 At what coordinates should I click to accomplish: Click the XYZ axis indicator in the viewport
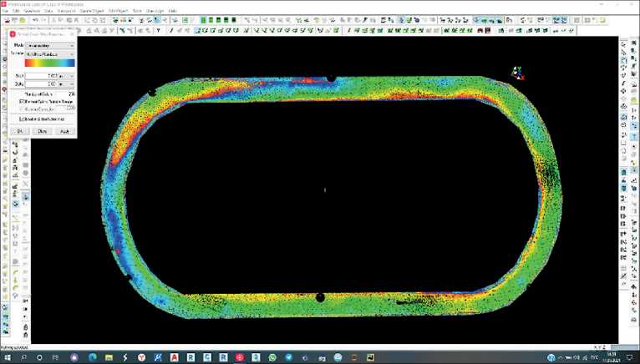(519, 73)
